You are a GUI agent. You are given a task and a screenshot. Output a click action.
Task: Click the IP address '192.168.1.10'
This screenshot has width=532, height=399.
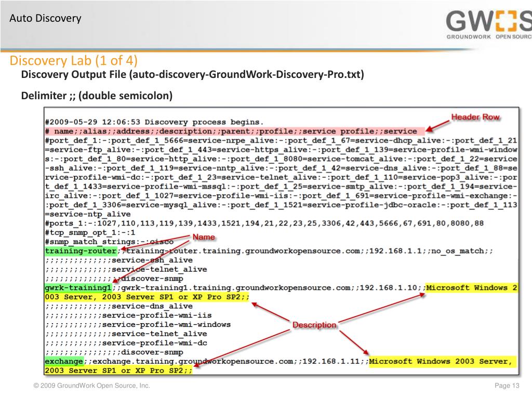point(388,288)
